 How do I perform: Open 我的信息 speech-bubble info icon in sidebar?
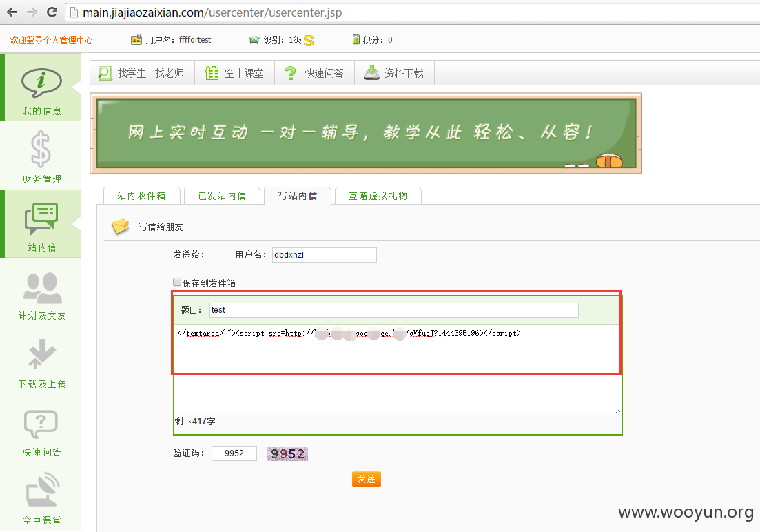pyautogui.click(x=41, y=83)
